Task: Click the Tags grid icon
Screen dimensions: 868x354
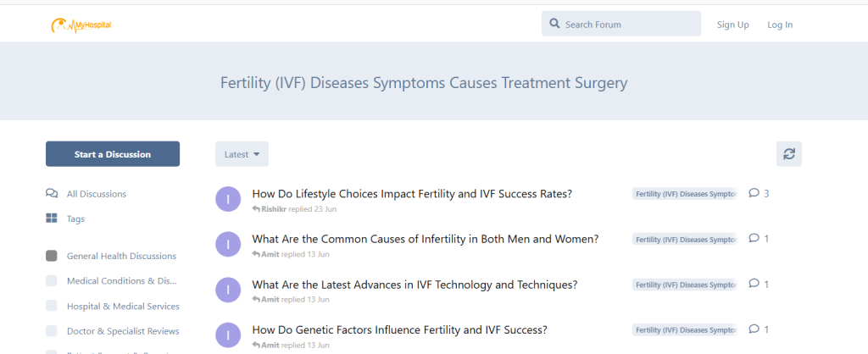Action: point(52,218)
